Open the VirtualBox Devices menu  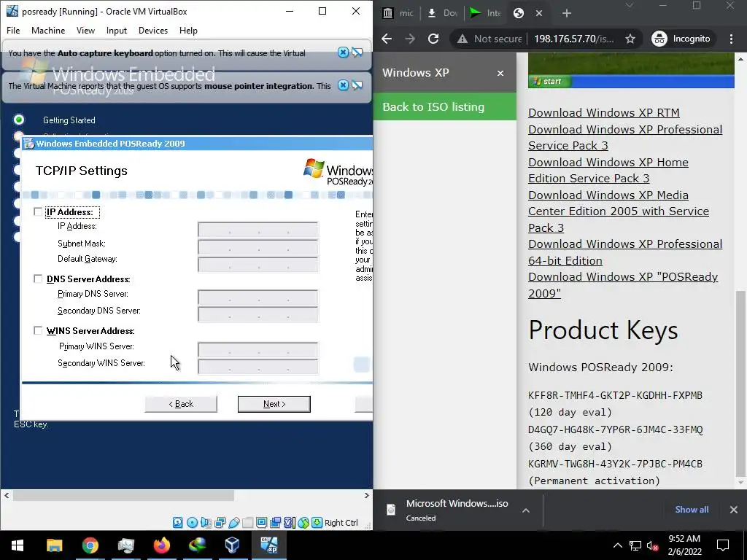(x=153, y=31)
